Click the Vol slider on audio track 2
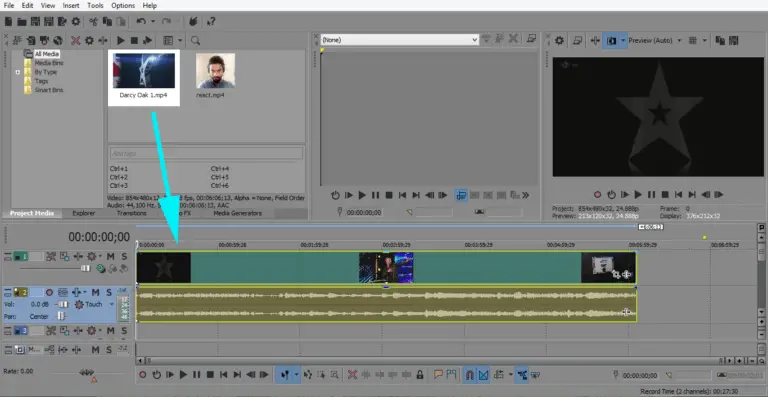The image size is (768, 397). [x=62, y=304]
